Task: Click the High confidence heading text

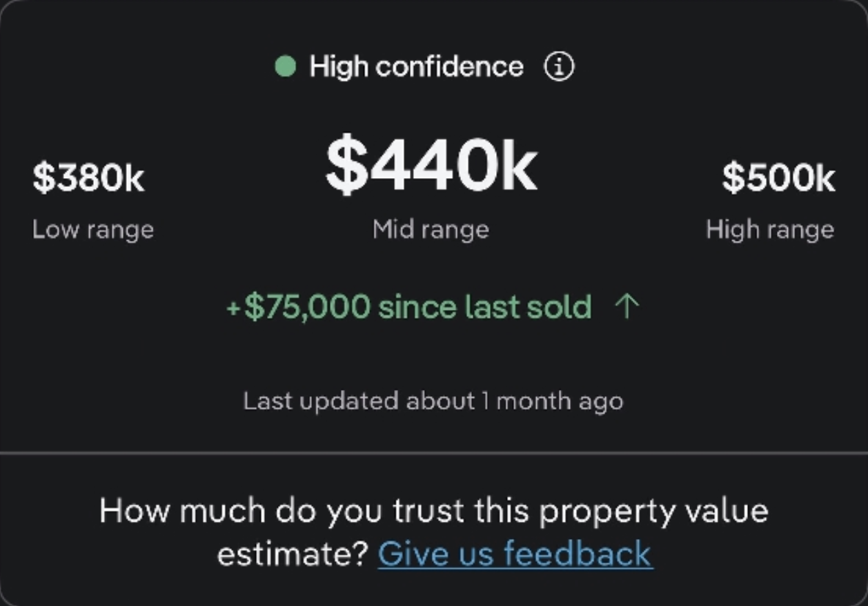Action: 417,67
